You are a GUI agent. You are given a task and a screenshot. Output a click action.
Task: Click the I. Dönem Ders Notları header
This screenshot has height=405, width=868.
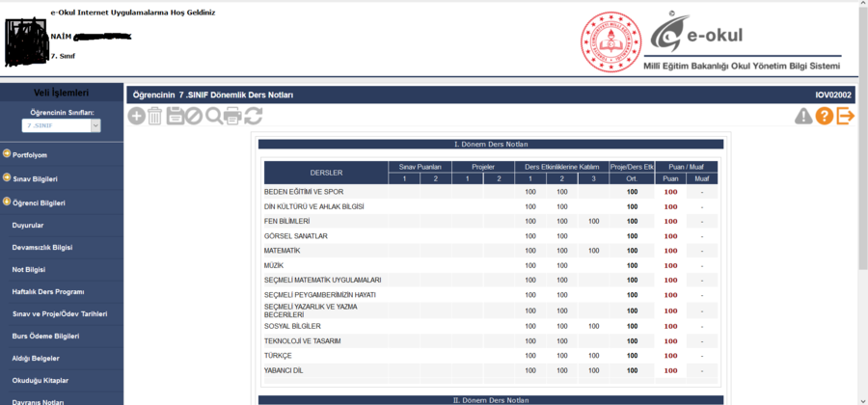[x=491, y=145]
